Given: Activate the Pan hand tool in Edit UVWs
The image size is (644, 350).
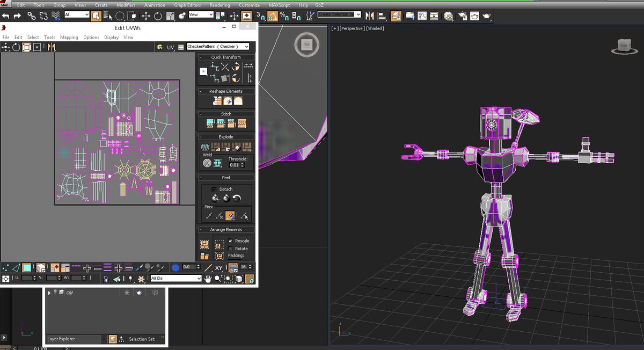Looking at the screenshot, I should coord(208,279).
